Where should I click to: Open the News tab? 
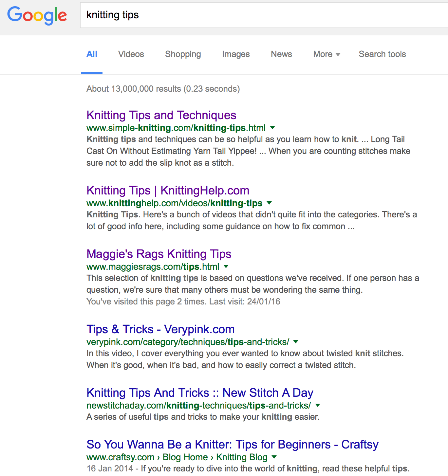281,54
